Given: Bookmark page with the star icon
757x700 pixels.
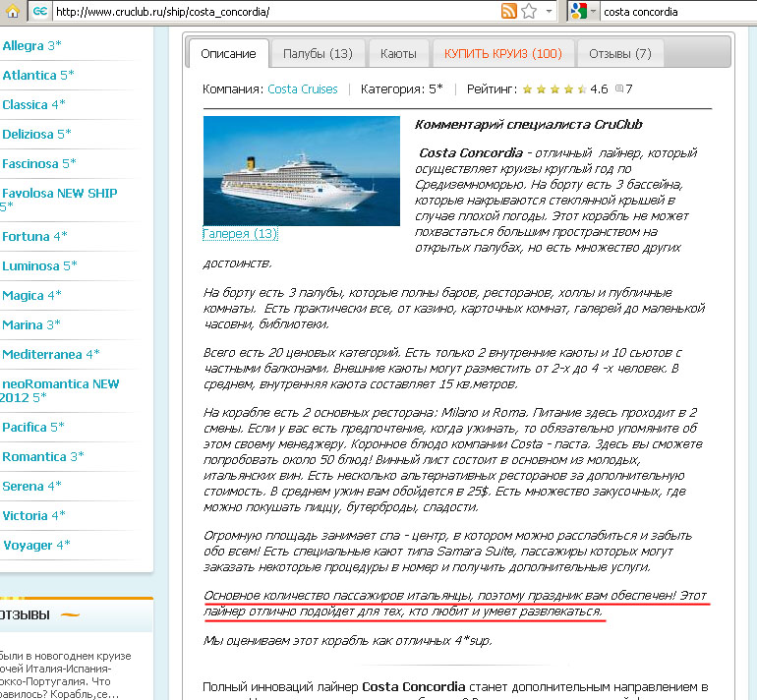Looking at the screenshot, I should click(528, 11).
